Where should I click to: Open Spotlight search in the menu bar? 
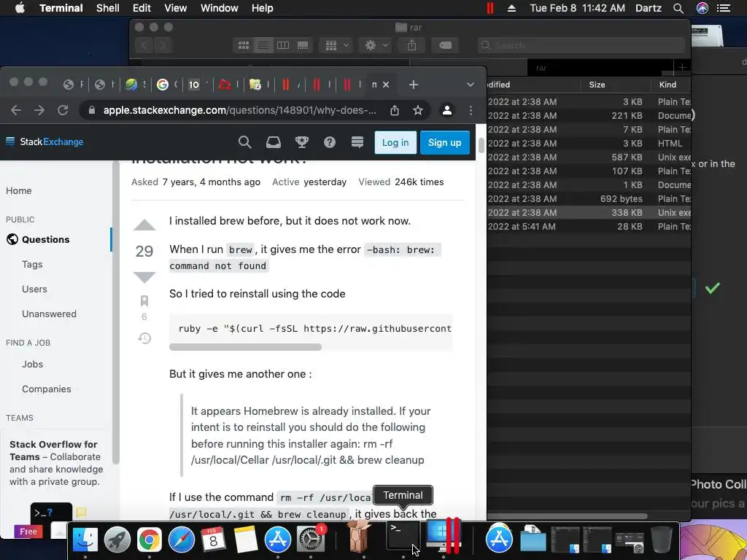[678, 8]
